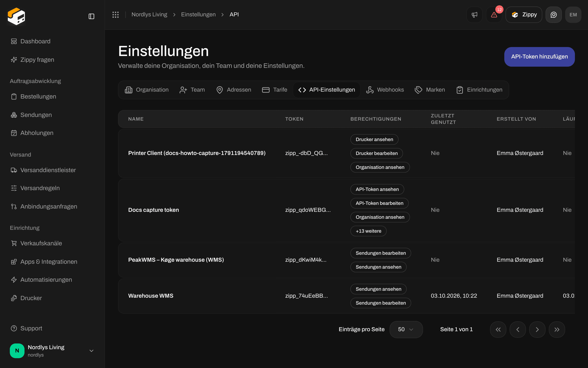The width and height of the screenshot is (588, 368).
Task: Open the announcements megaphone icon
Action: [x=474, y=15]
